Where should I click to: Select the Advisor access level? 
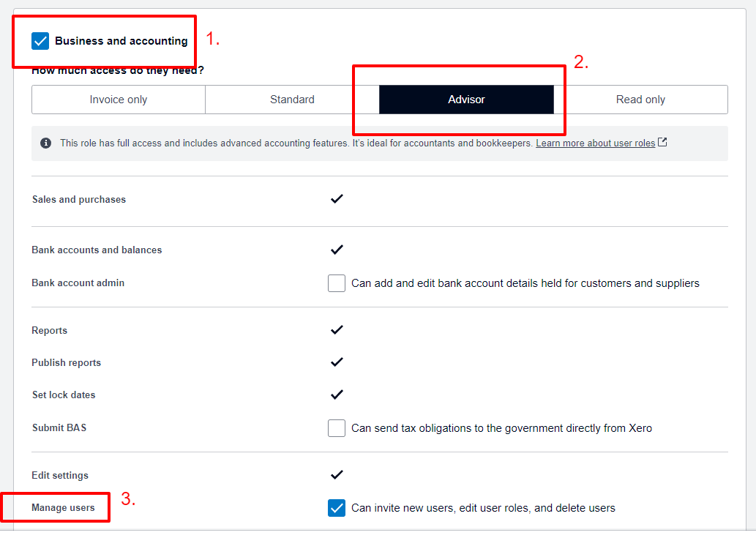click(x=466, y=100)
